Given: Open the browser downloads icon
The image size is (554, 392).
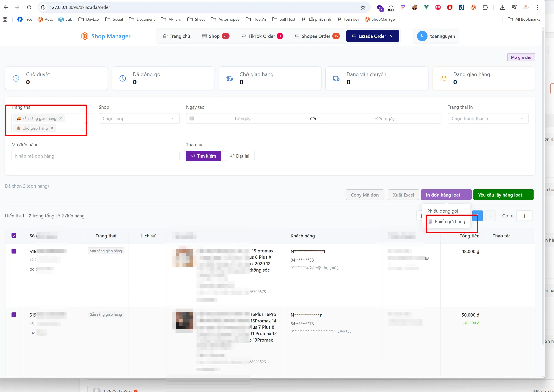Looking at the screenshot, I should [503, 7].
